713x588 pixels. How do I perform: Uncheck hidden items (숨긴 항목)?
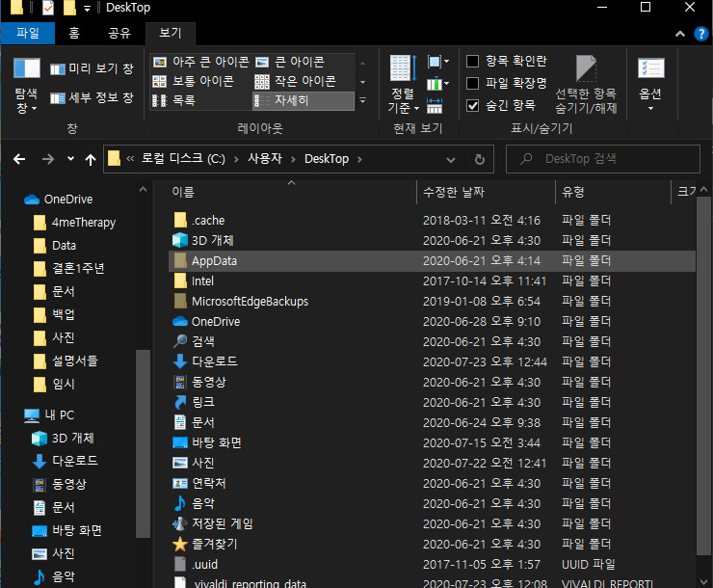coord(501,105)
